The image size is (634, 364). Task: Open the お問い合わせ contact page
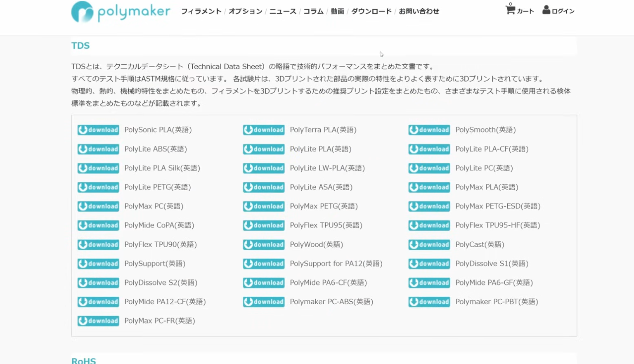(x=419, y=12)
